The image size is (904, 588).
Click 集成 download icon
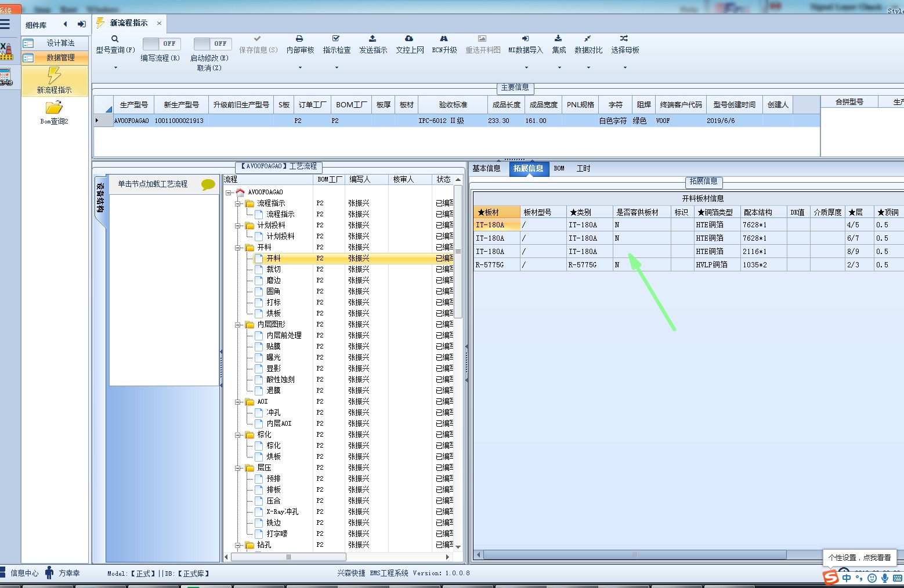tap(558, 39)
